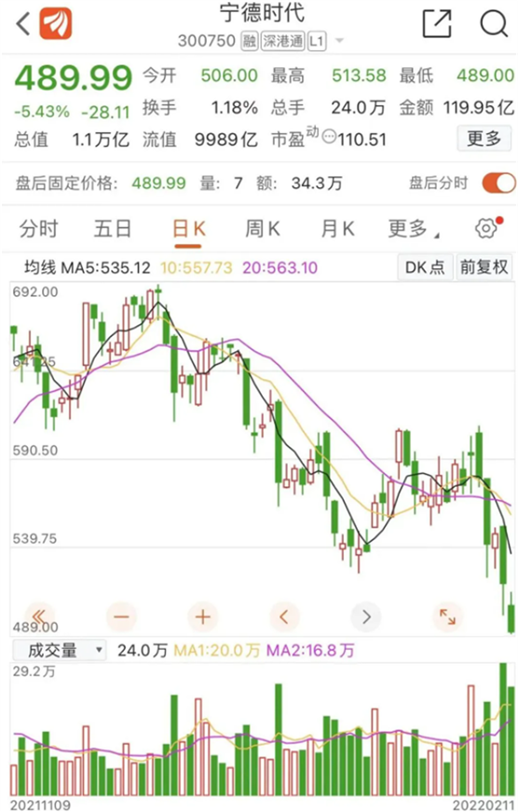
Task: Open the orange app logo icon
Action: pos(55,24)
